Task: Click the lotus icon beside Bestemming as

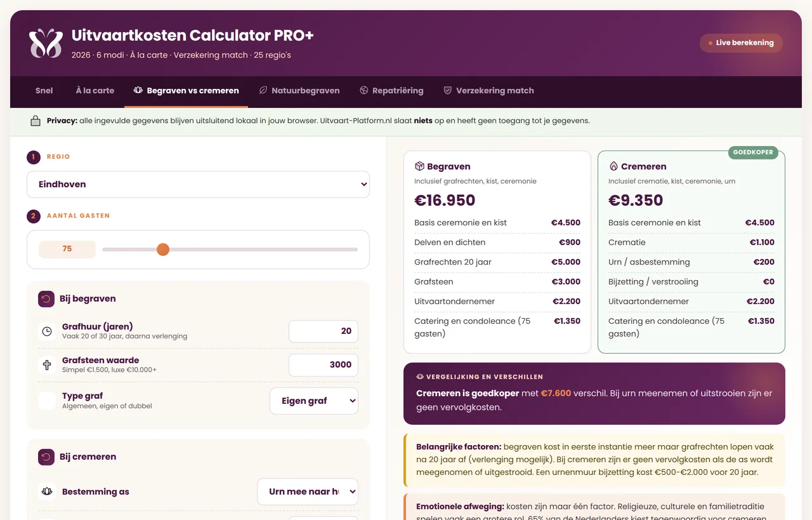Action: pyautogui.click(x=47, y=491)
